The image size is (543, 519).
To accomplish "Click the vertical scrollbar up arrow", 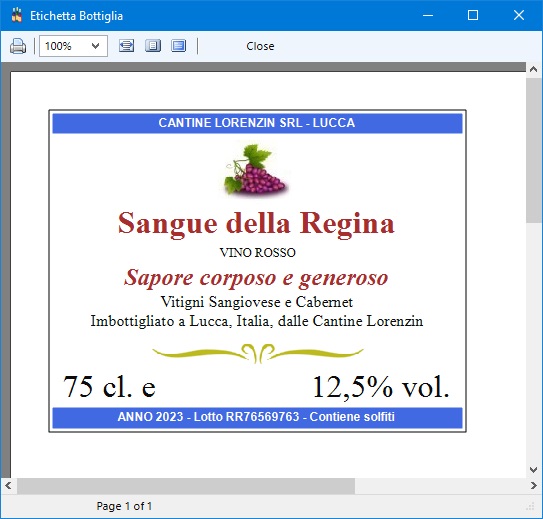I will pyautogui.click(x=534, y=69).
